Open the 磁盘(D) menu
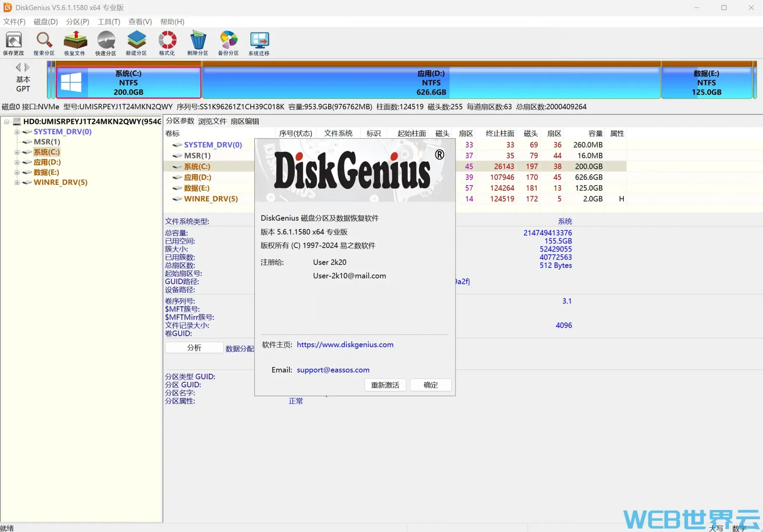 [46, 22]
